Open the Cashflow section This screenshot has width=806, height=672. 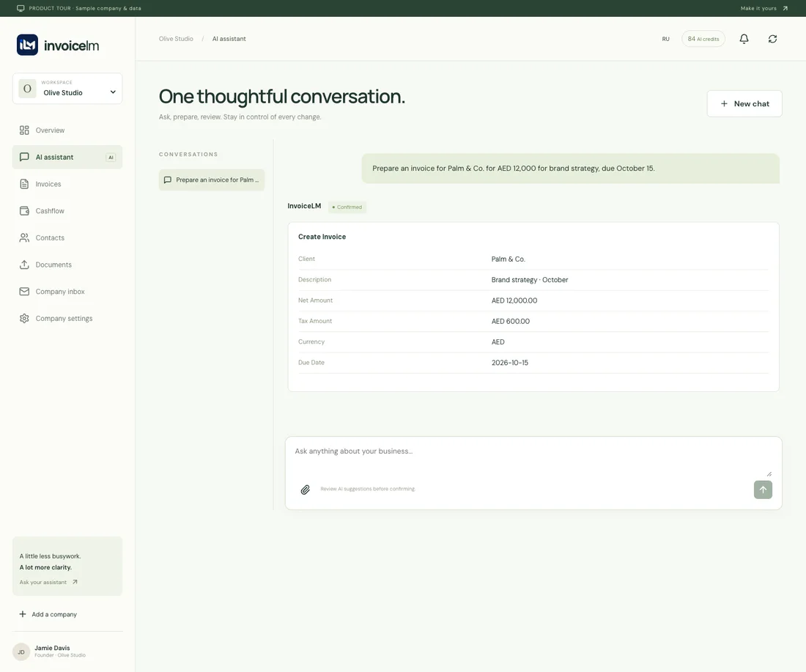tap(67, 211)
